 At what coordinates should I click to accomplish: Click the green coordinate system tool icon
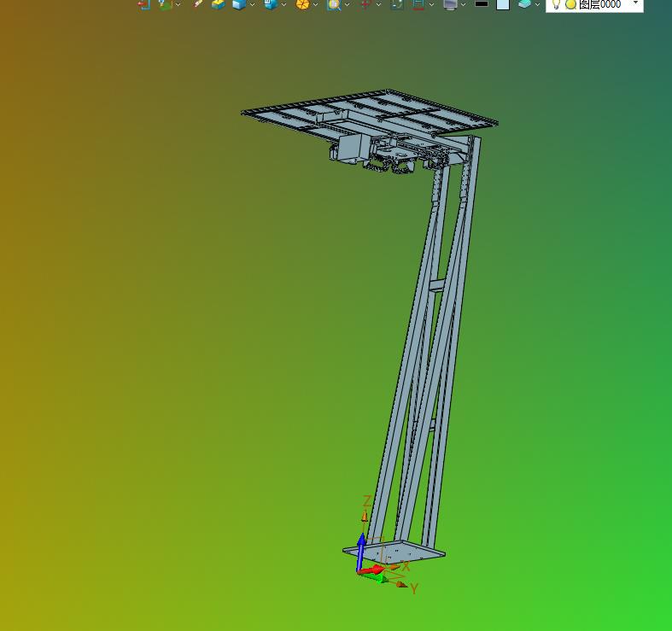(165, 4)
